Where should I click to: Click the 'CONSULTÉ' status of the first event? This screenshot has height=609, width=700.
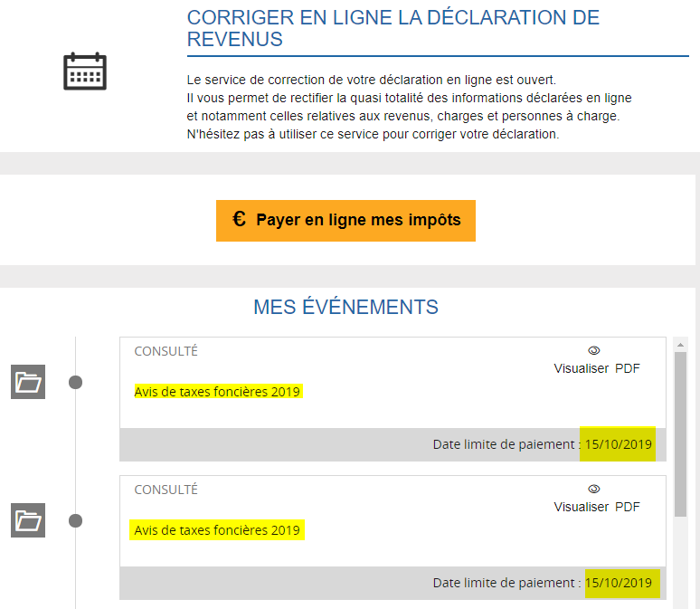tap(166, 351)
